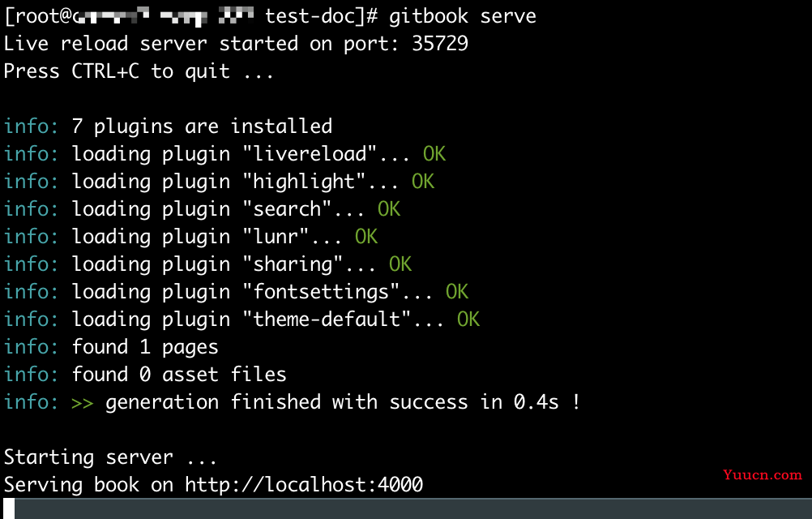Viewport: 812px width, 519px height.
Task: Click the port number 35729
Action: click(x=440, y=44)
